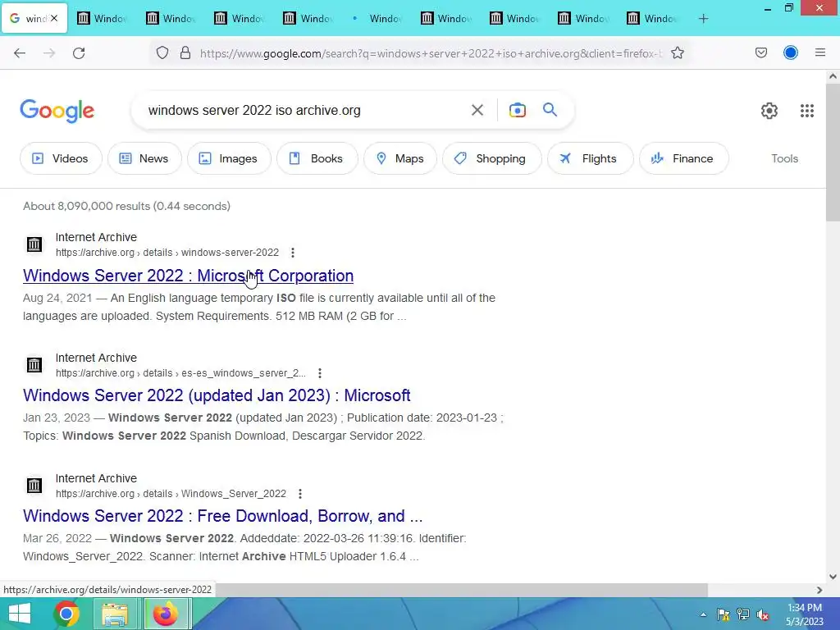Open the Firefox account icon
The image size is (840, 630).
click(x=791, y=53)
